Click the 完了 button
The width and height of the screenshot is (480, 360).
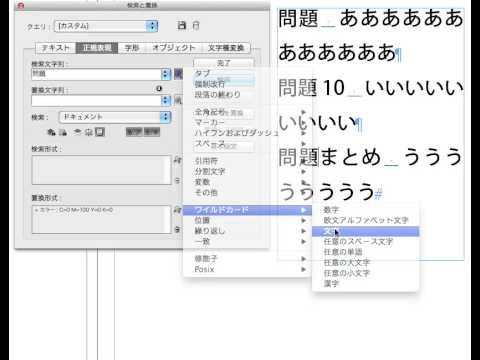[x=224, y=63]
